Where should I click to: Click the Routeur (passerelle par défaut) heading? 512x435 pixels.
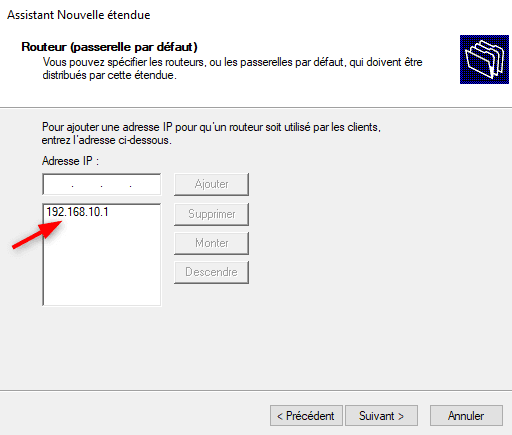[x=109, y=47]
